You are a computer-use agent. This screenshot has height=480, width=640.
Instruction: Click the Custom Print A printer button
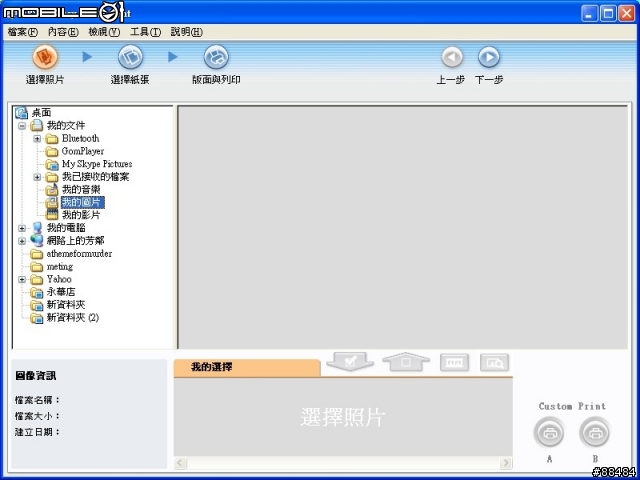tap(549, 433)
